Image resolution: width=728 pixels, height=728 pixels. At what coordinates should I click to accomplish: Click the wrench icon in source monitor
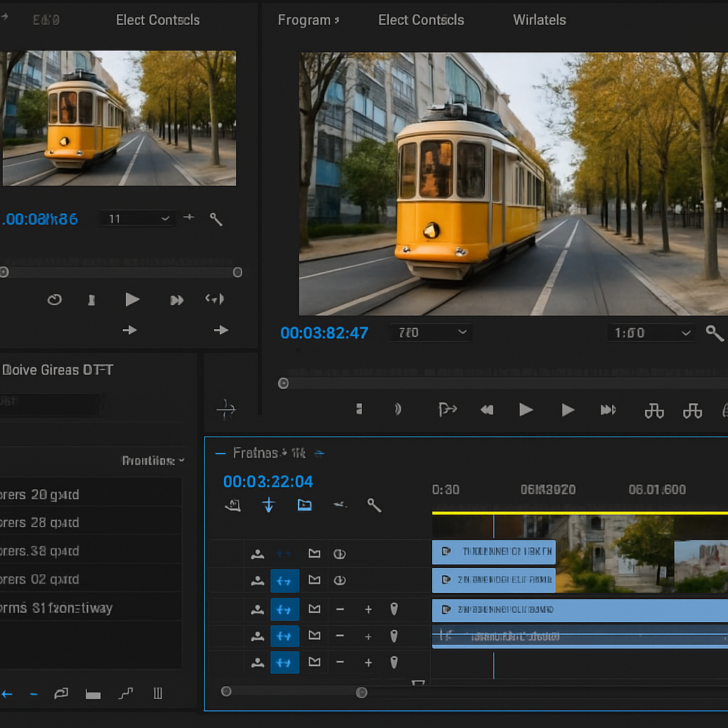[x=216, y=219]
